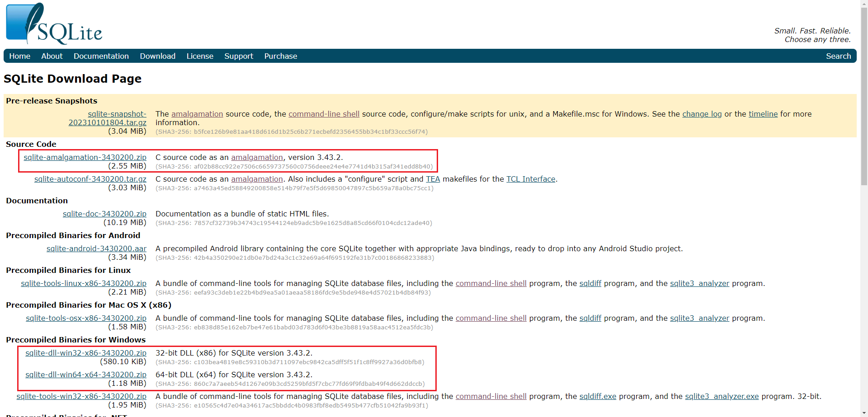This screenshot has height=417, width=868.
Task: Open command-line shell link in the Linux tools description
Action: pyautogui.click(x=491, y=283)
